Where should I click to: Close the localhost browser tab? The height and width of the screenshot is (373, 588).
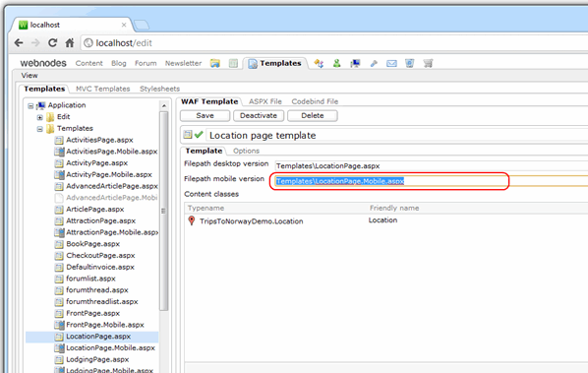(x=124, y=25)
